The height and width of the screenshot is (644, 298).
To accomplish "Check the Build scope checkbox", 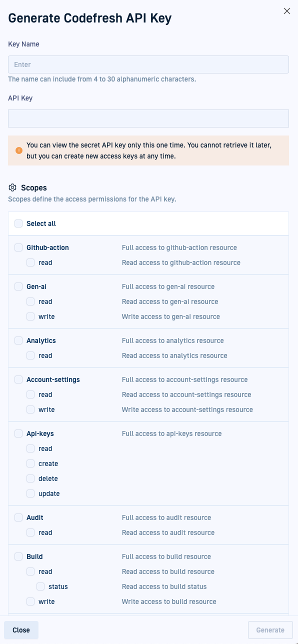I will point(18,556).
